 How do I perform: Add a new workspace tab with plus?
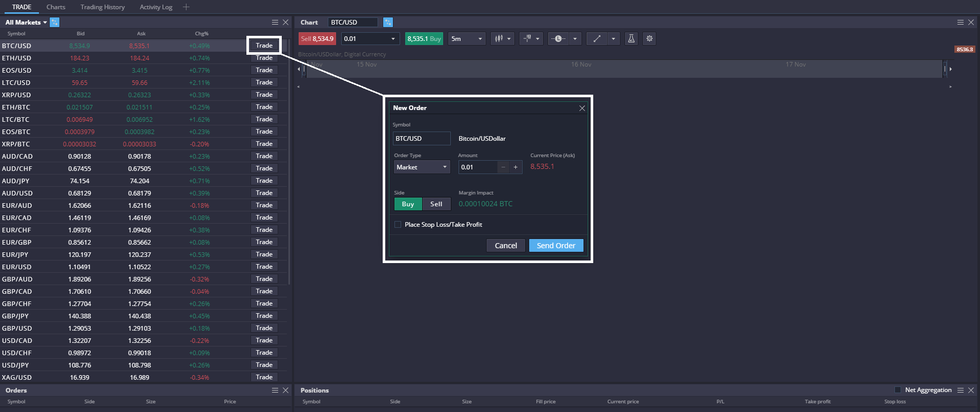[x=186, y=7]
